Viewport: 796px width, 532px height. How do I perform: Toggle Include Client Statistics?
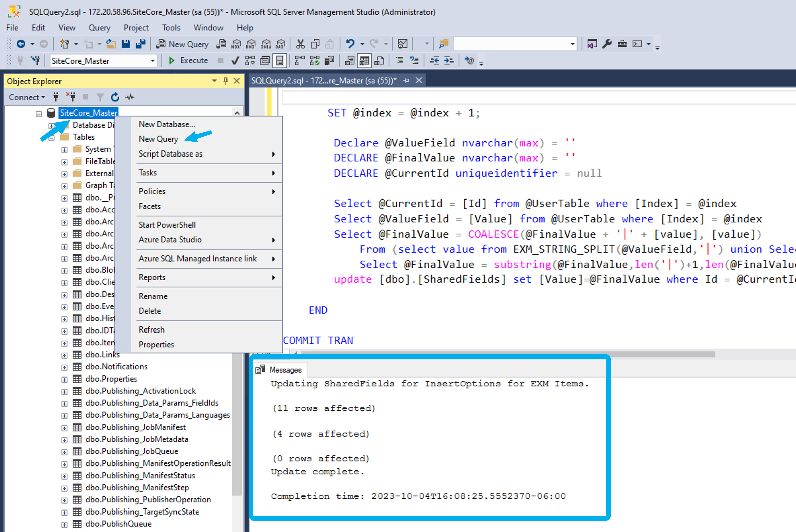329,61
